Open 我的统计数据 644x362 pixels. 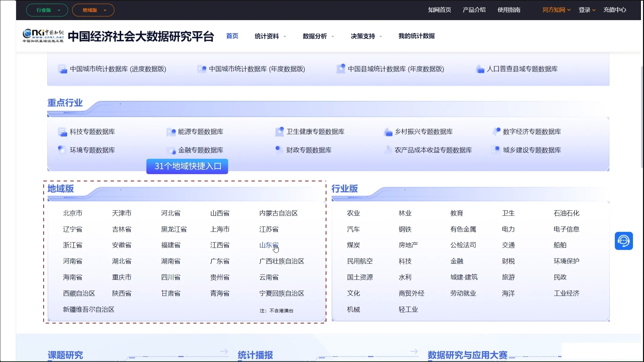tap(416, 36)
